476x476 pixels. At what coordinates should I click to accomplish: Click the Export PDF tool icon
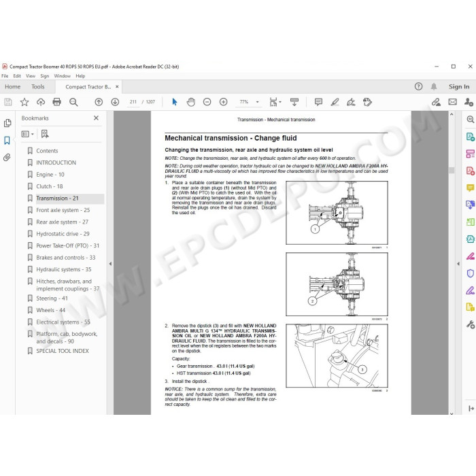click(471, 137)
